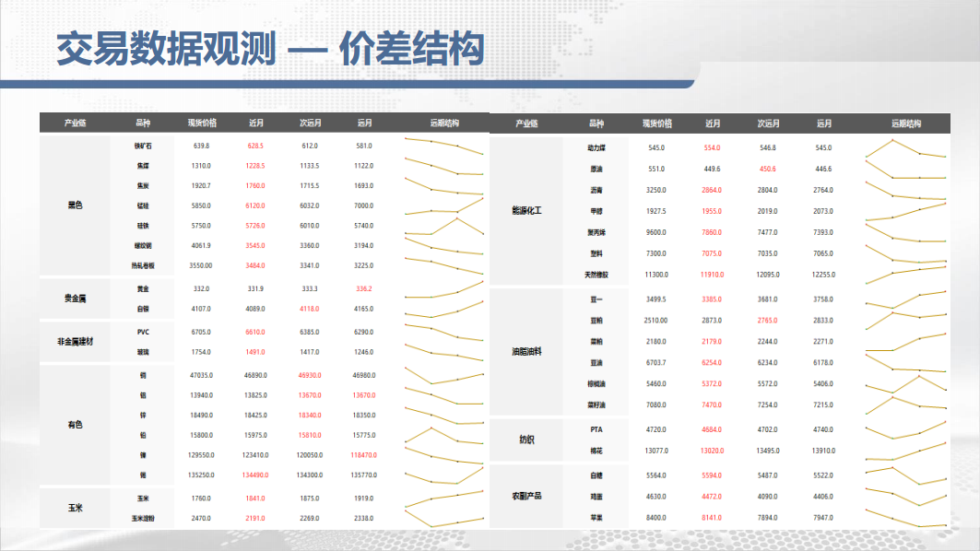Click the 12255.0 far-month rubber price
The image size is (980, 551).
pyautogui.click(x=823, y=275)
